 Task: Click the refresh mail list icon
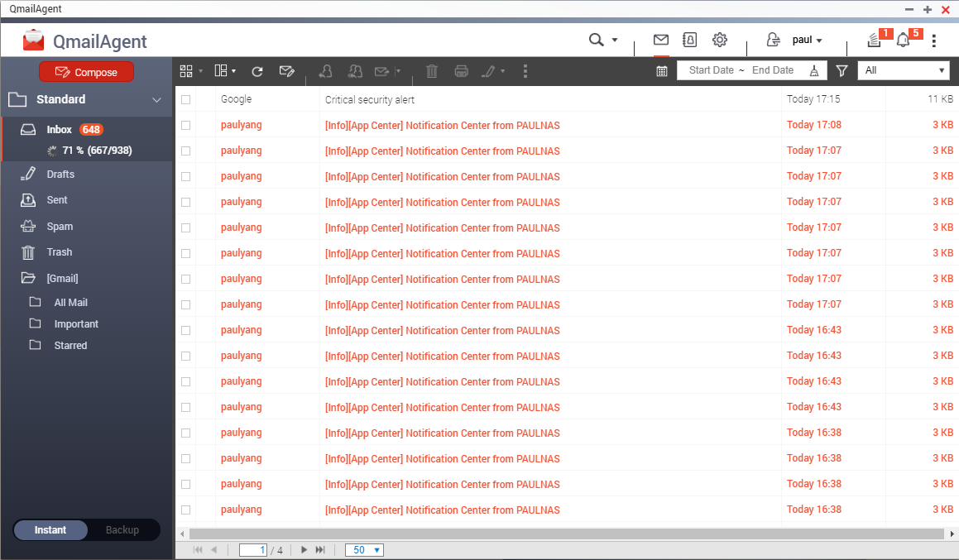click(x=257, y=71)
